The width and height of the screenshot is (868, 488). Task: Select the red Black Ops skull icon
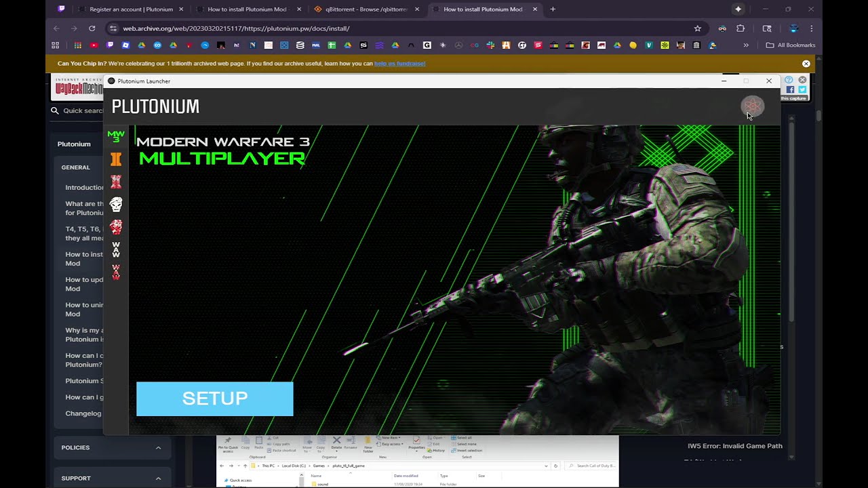click(x=116, y=227)
